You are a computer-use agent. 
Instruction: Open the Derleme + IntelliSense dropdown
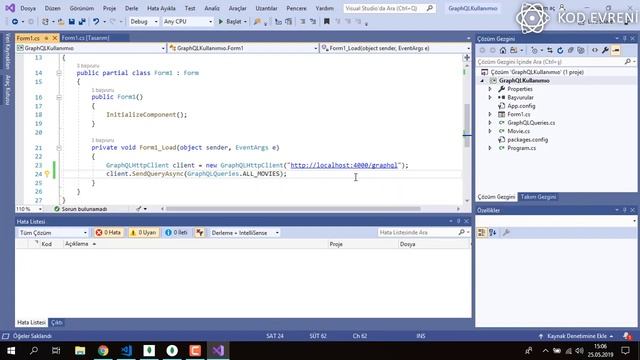click(x=244, y=233)
